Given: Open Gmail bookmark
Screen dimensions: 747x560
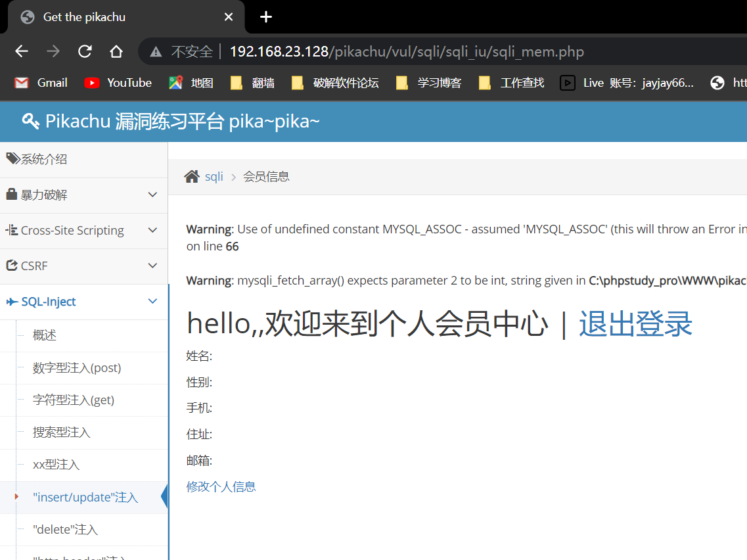Looking at the screenshot, I should pyautogui.click(x=41, y=83).
